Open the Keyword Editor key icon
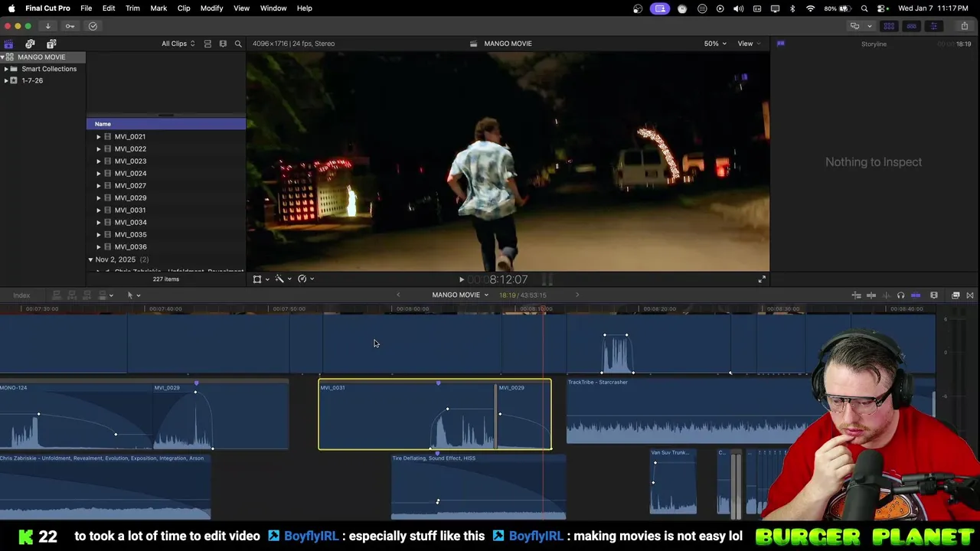Viewport: 980px width, 551px height. point(70,26)
